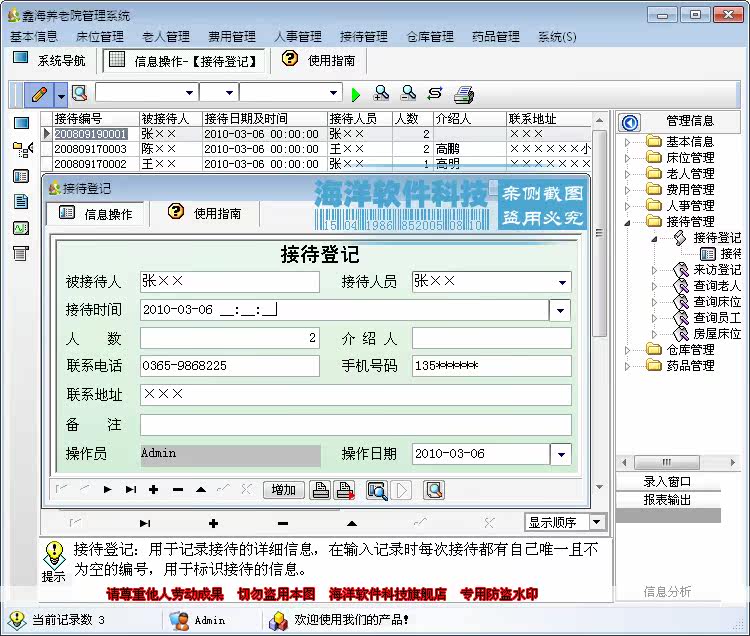750x636 pixels.
Task: Open the 显示顺序 dropdown
Action: (597, 522)
